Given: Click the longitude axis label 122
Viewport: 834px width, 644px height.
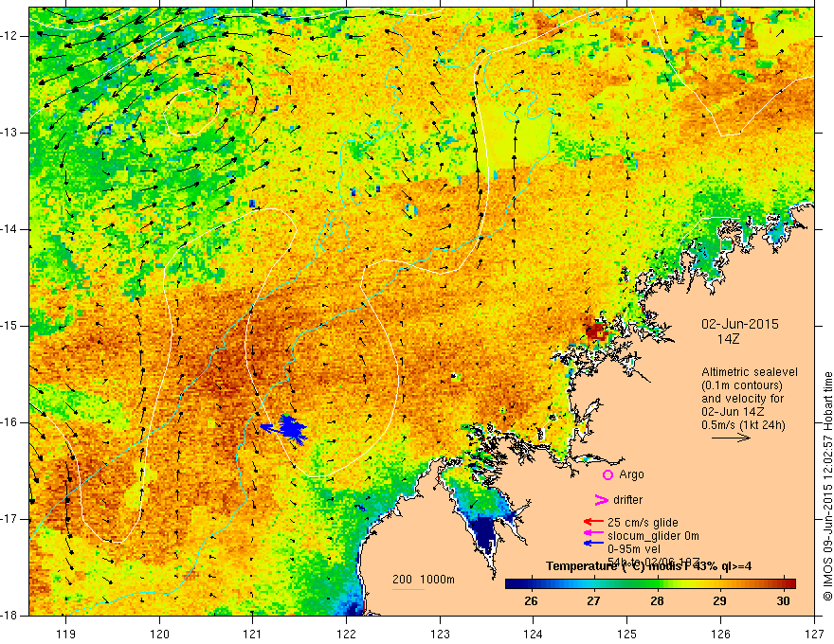Looking at the screenshot, I should (346, 634).
